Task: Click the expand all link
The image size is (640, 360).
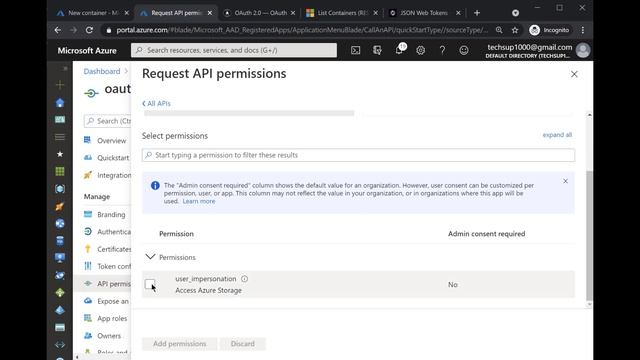Action: (557, 135)
